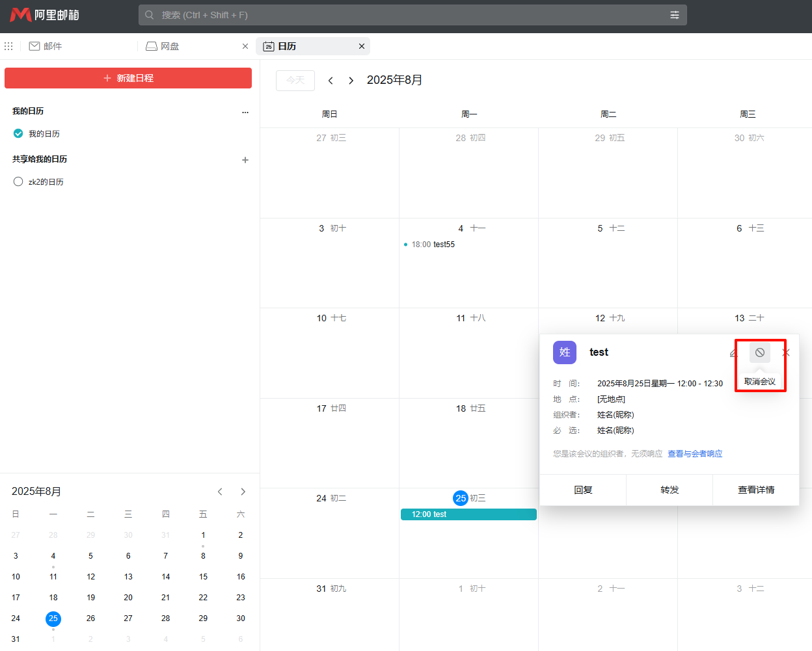812x651 pixels.
Task: Switch to the 网盘 tab
Action: pos(163,46)
